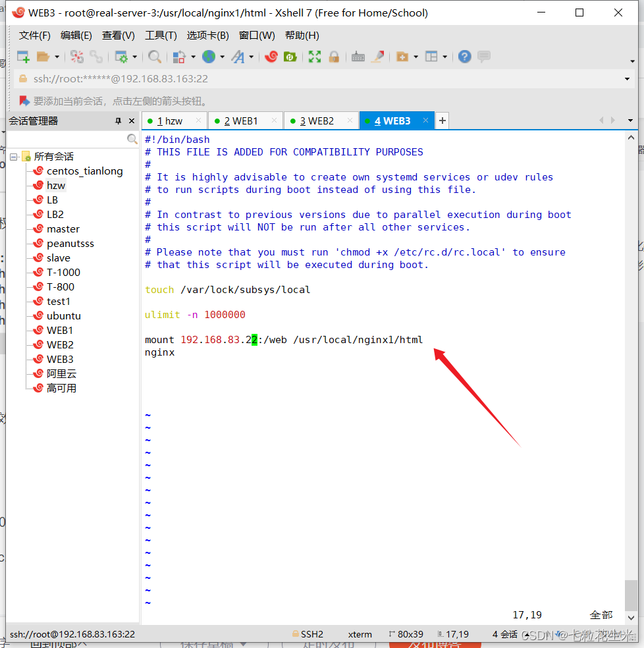The height and width of the screenshot is (648, 644).
Task: Open the 帮助(H) menu
Action: 302,36
